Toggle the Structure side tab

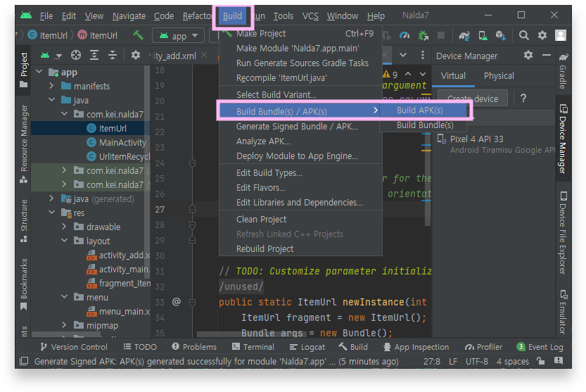click(23, 221)
